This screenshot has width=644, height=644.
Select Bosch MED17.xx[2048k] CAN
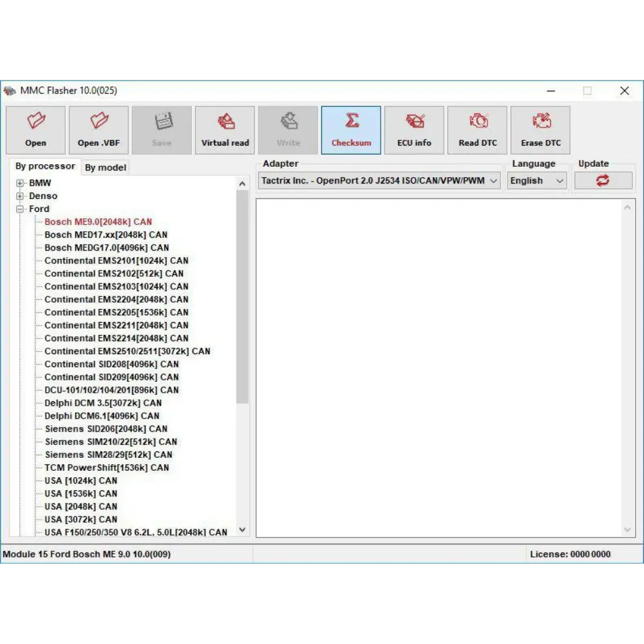pyautogui.click(x=106, y=235)
